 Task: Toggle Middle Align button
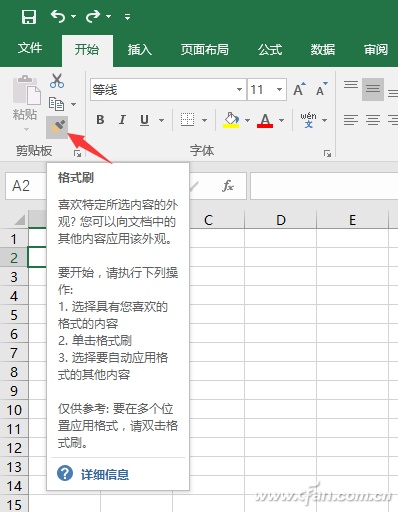pyautogui.click(x=373, y=89)
